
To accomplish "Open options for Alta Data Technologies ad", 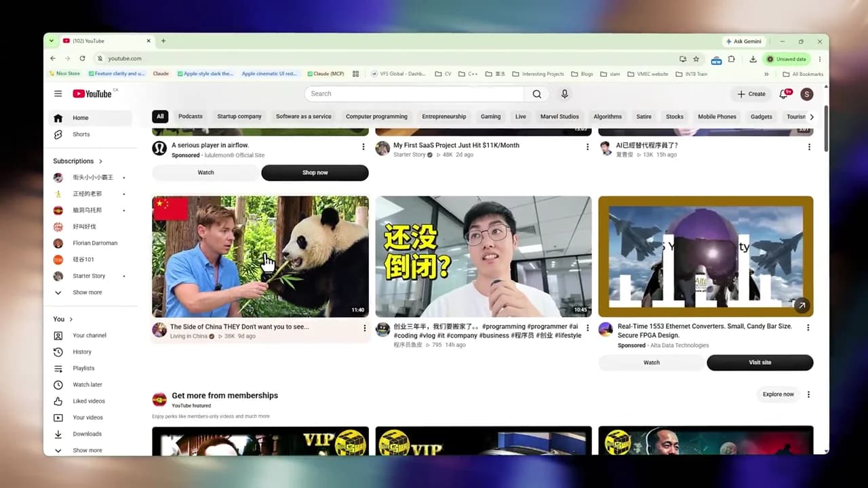I will [808, 327].
